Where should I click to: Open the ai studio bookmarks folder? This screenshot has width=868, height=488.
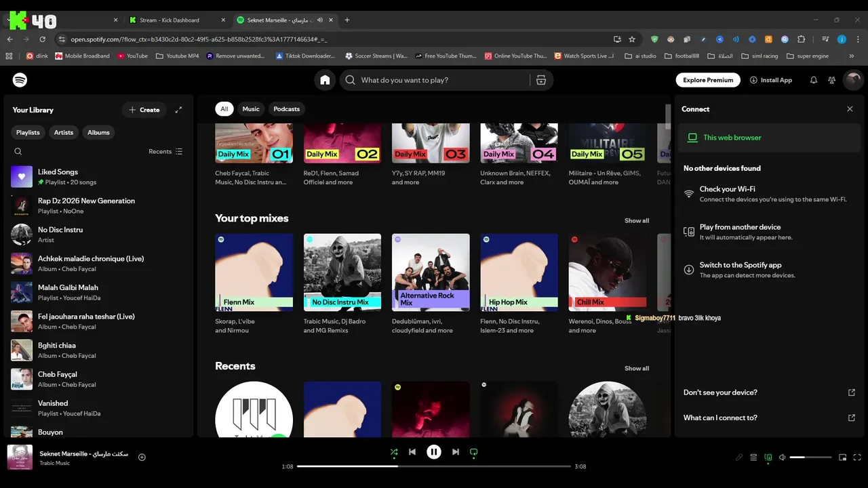click(640, 56)
